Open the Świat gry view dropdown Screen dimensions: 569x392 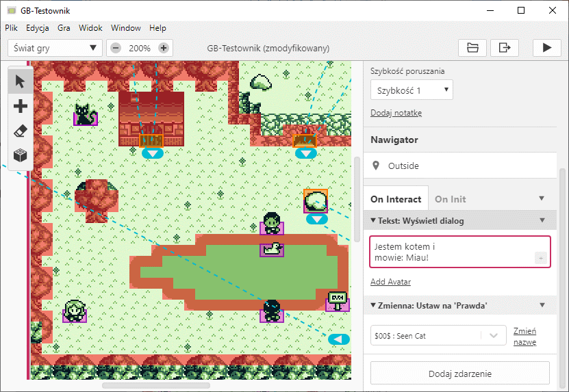[55, 48]
